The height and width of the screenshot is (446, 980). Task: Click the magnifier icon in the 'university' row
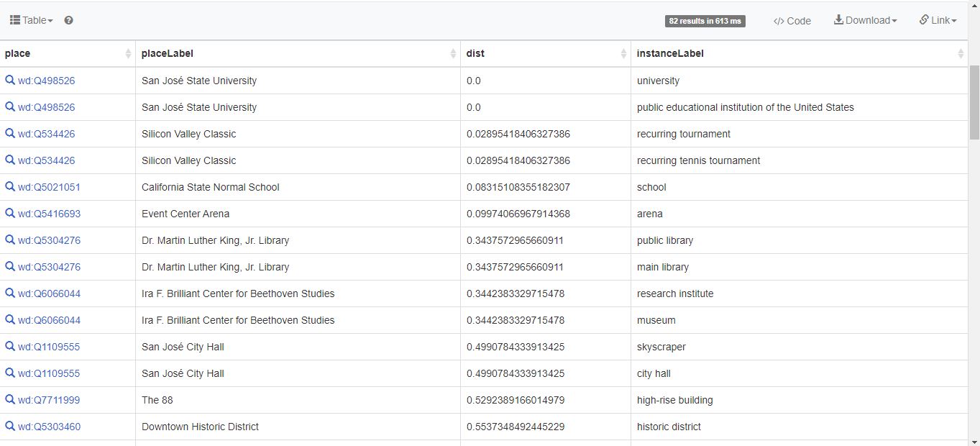coord(10,80)
